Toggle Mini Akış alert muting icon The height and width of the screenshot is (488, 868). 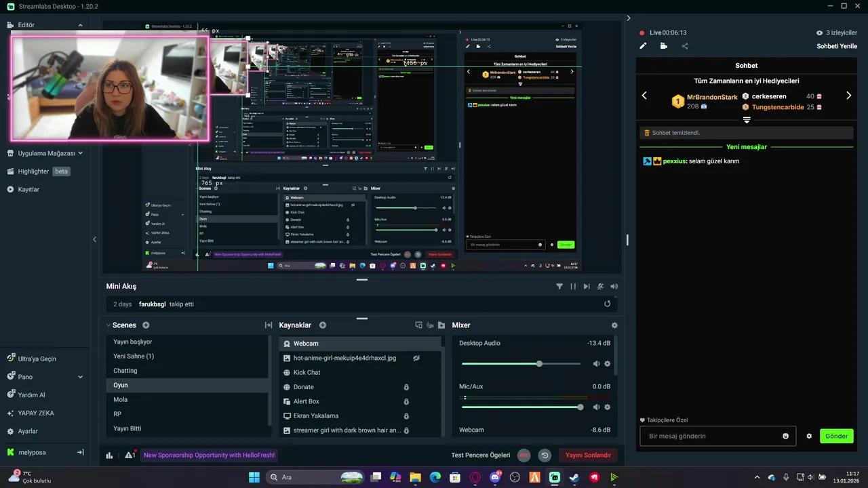point(600,287)
